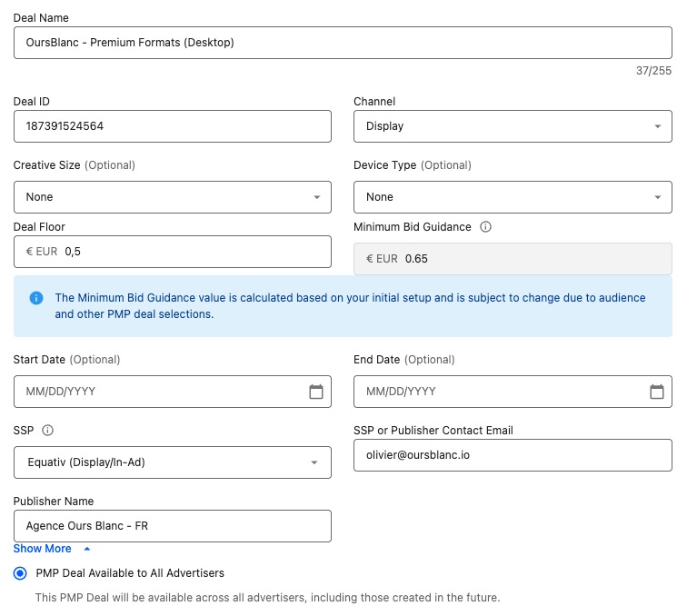The width and height of the screenshot is (687, 616).
Task: Open the SSP dropdown showing Equativ
Action: (x=172, y=462)
